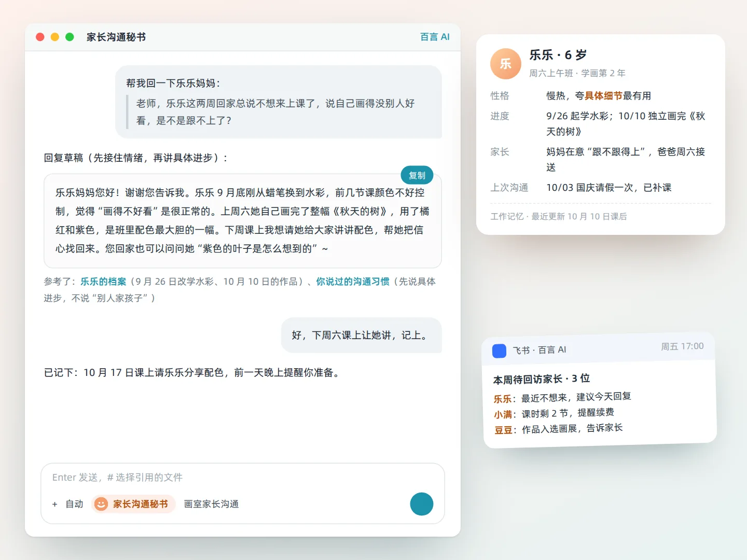
Task: Click the 乐乐 · 6 岁 name heading
Action: (558, 55)
